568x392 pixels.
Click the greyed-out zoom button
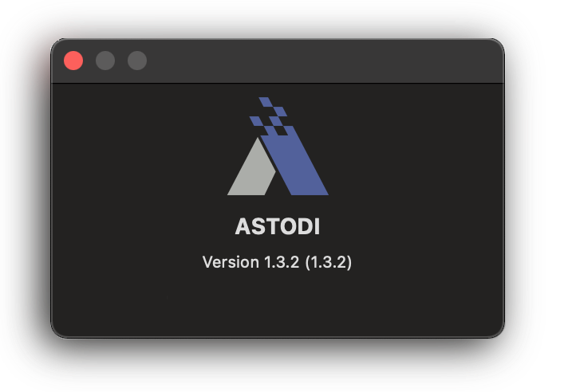click(137, 61)
